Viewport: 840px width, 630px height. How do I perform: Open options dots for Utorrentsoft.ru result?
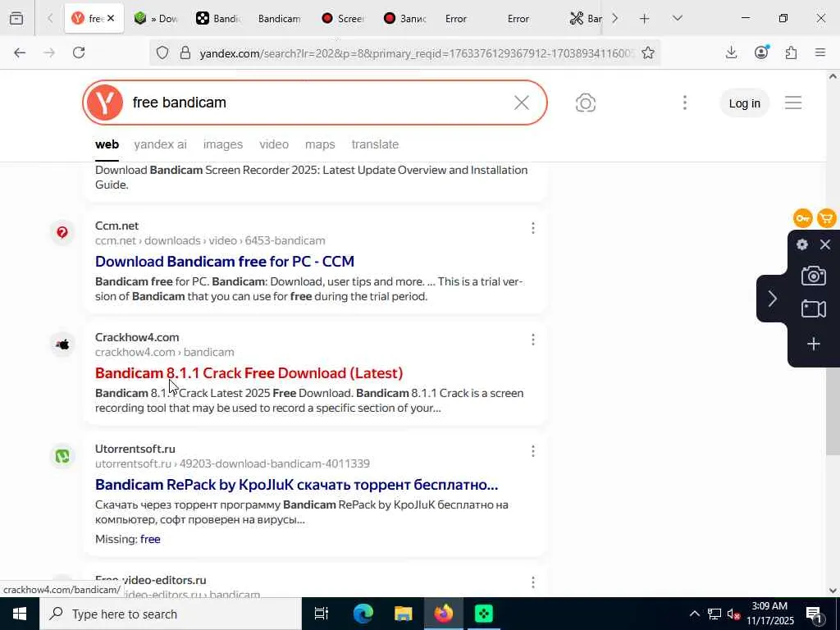tap(533, 451)
